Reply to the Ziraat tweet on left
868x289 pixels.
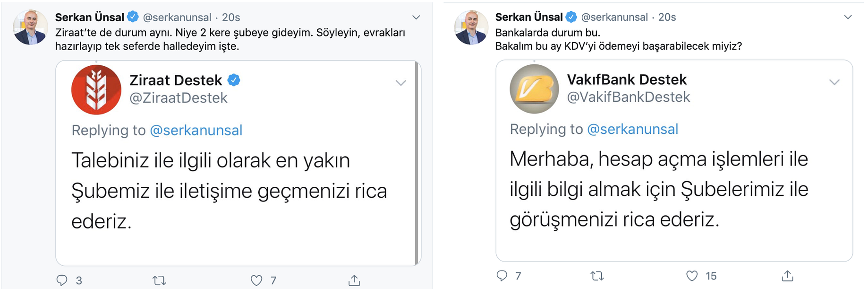pyautogui.click(x=62, y=280)
